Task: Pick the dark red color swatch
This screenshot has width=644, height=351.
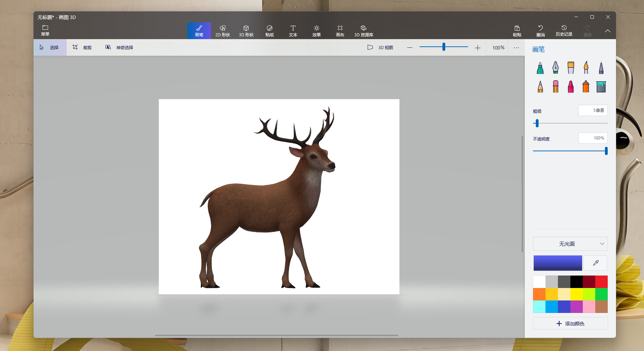Action: coord(589,282)
